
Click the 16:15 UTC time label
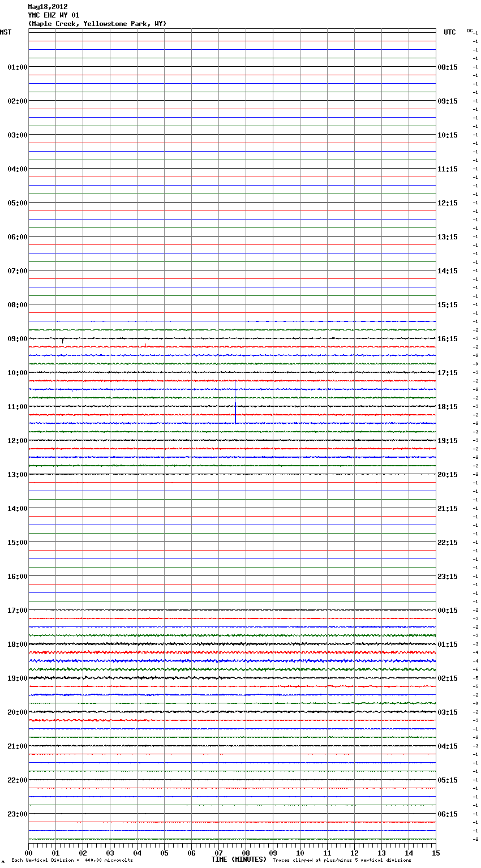tap(448, 339)
